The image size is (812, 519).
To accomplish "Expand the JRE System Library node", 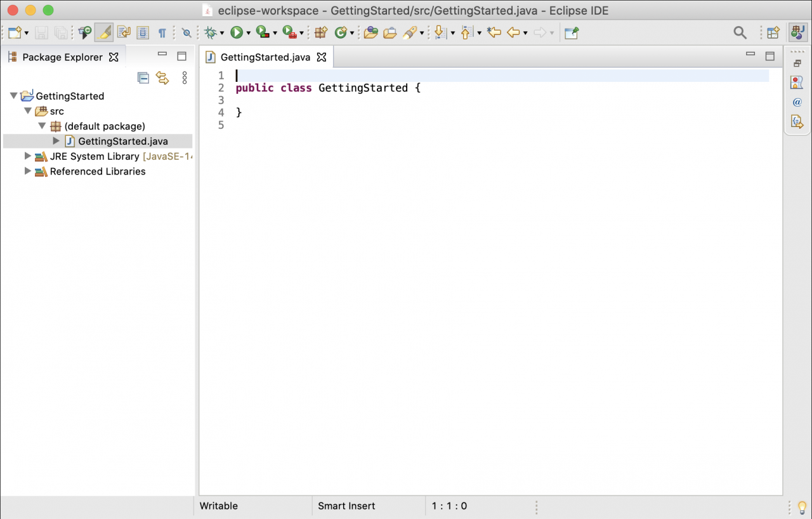I will click(27, 156).
